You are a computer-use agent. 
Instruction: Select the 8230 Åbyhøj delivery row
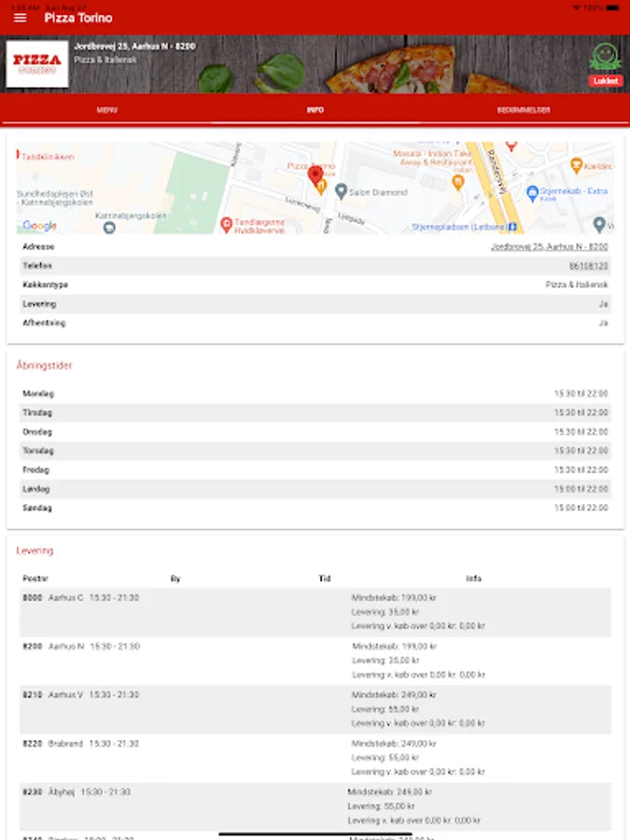pyautogui.click(x=315, y=806)
